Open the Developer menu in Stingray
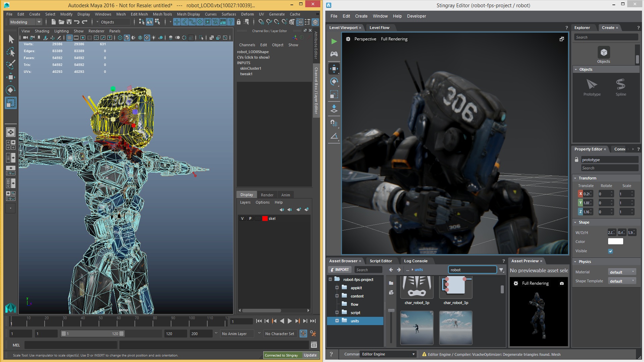Image resolution: width=644 pixels, height=362 pixels. click(x=416, y=16)
